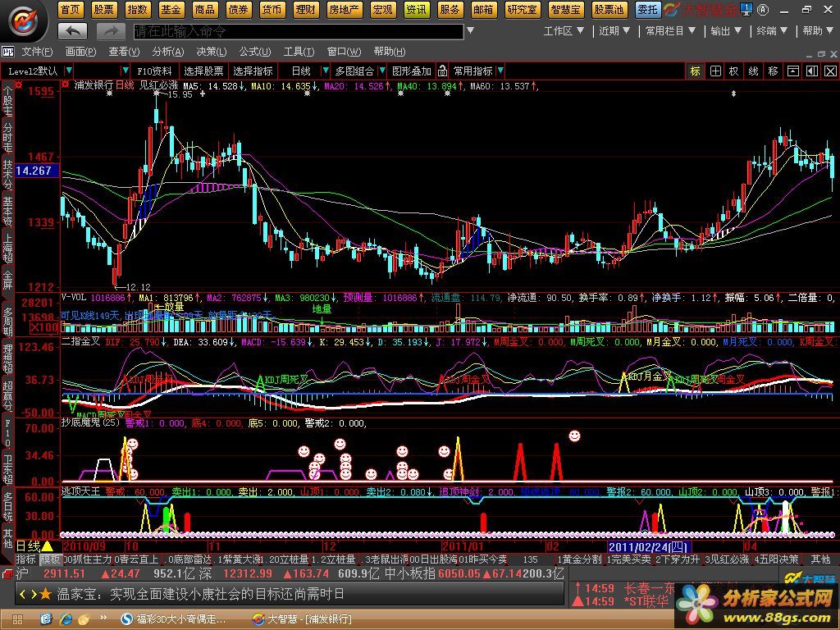
Task: Open the 窗口(W) menu
Action: (x=344, y=52)
